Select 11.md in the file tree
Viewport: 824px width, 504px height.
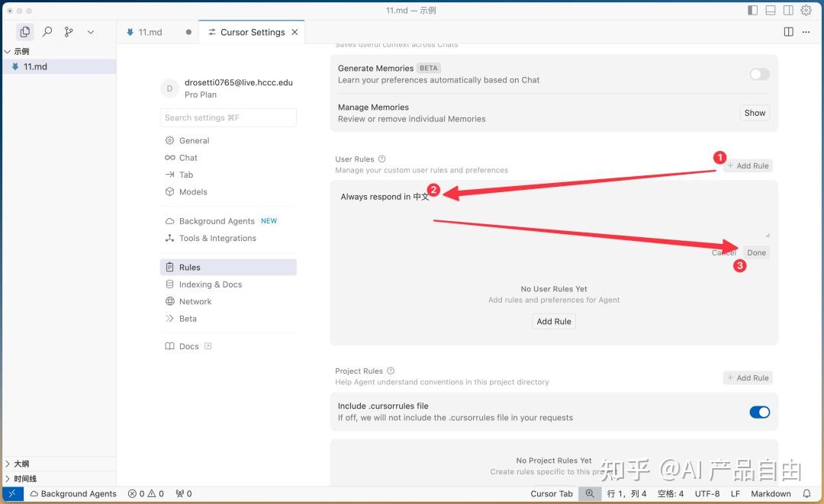pyautogui.click(x=59, y=66)
